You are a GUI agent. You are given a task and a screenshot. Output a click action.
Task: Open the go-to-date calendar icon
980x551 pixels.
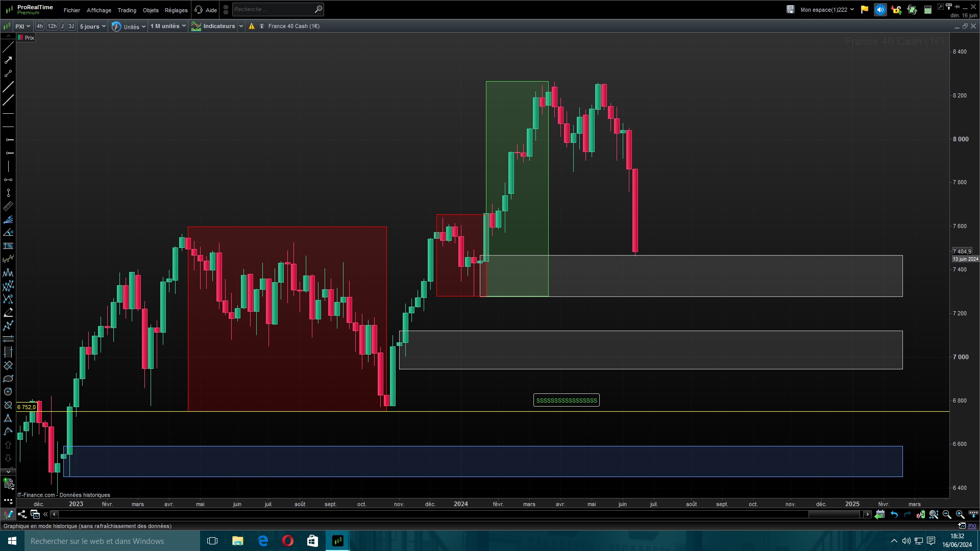[x=880, y=515]
